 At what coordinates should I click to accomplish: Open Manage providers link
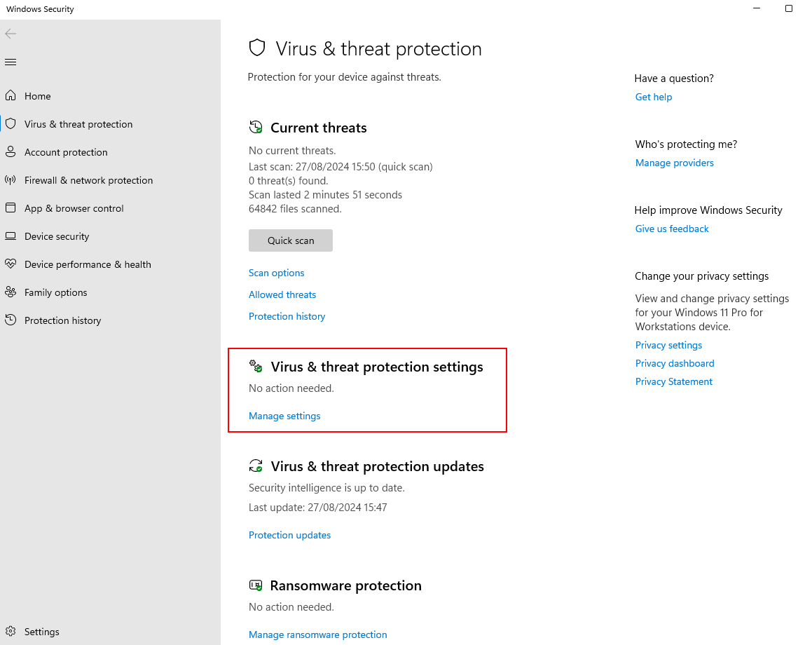point(674,163)
